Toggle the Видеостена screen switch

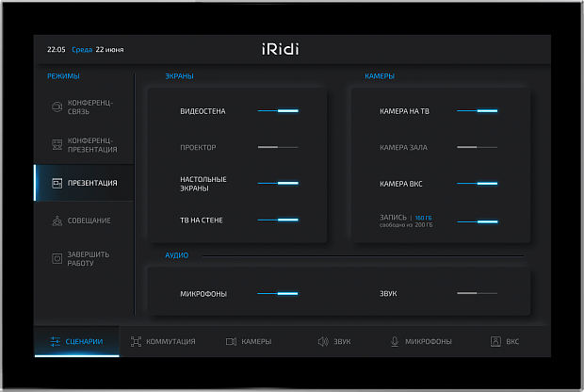(x=279, y=111)
